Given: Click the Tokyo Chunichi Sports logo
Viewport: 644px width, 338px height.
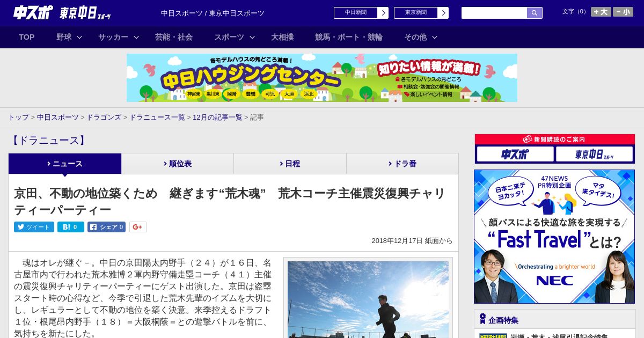Looking at the screenshot, I should click(x=85, y=13).
